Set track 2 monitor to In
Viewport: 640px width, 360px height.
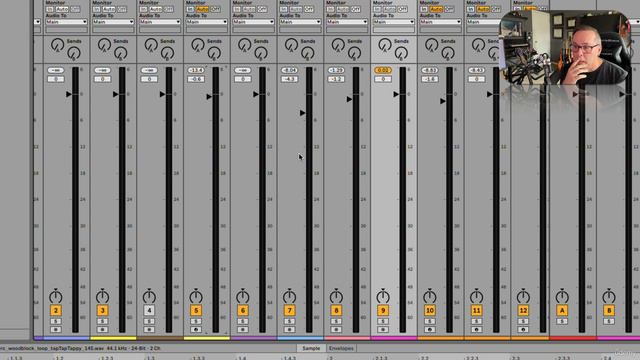pyautogui.click(x=49, y=9)
